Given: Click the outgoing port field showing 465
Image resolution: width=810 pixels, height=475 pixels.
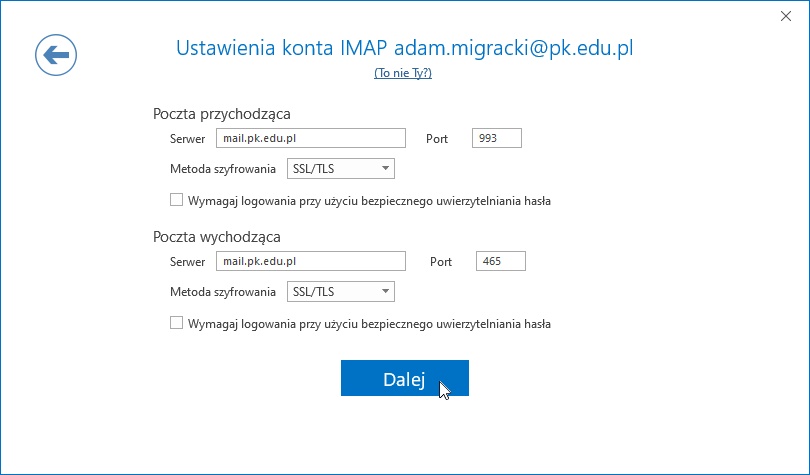Looking at the screenshot, I should click(500, 261).
